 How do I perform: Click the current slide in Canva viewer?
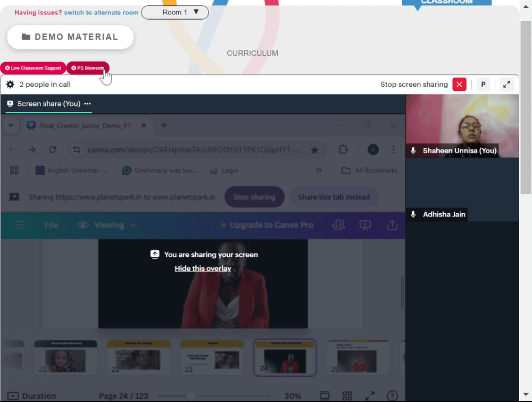click(203, 283)
